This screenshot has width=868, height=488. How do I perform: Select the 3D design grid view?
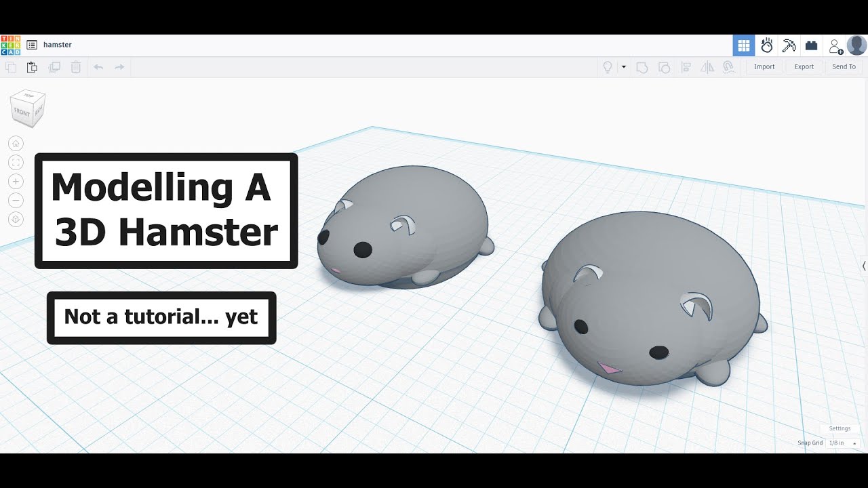744,45
